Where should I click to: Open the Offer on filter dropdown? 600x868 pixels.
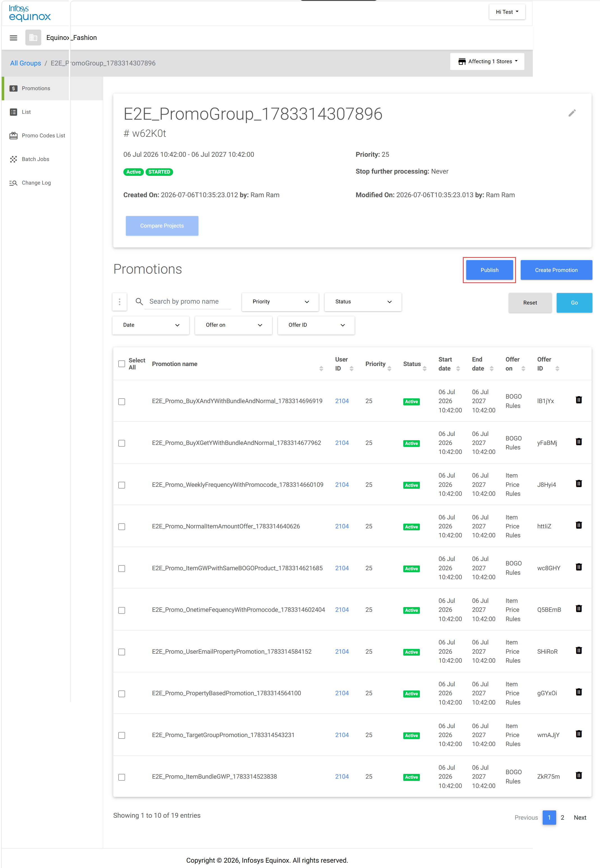234,325
